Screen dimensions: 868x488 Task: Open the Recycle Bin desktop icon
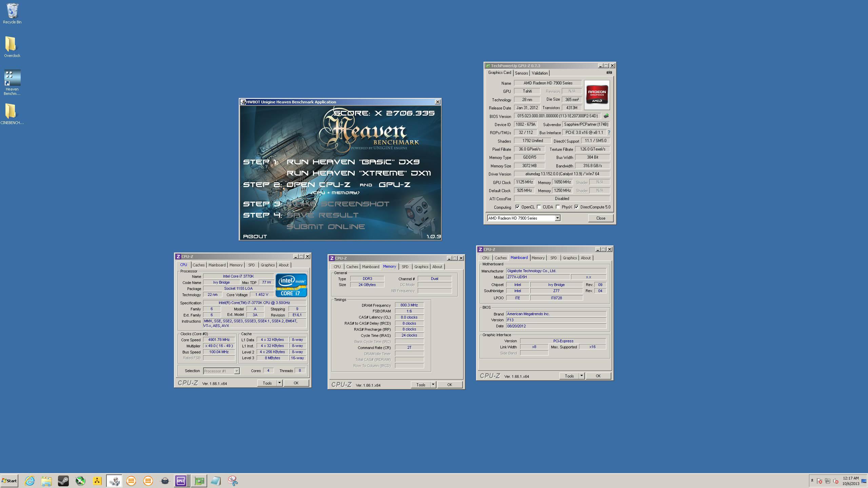tap(12, 14)
